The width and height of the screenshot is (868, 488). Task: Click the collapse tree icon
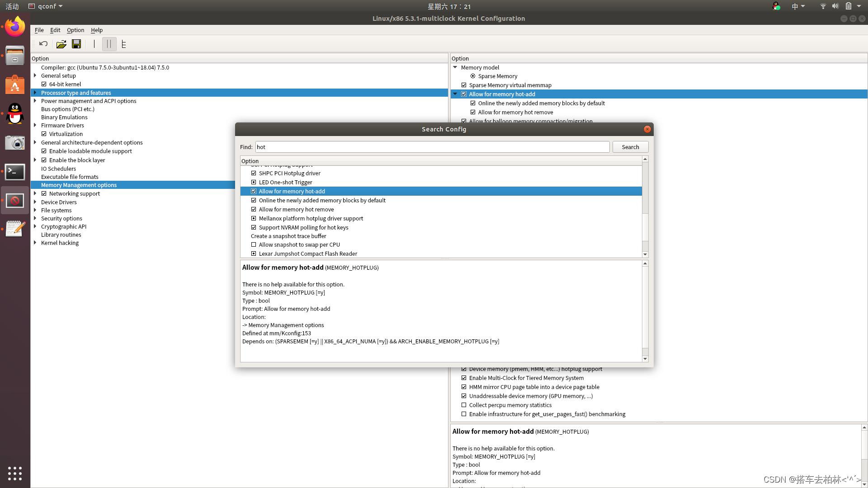(x=123, y=43)
